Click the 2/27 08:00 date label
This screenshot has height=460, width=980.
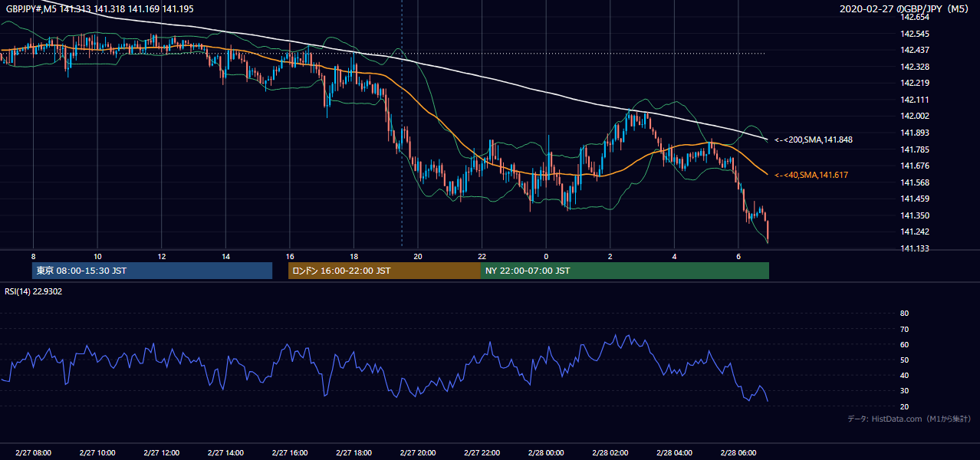pyautogui.click(x=33, y=453)
